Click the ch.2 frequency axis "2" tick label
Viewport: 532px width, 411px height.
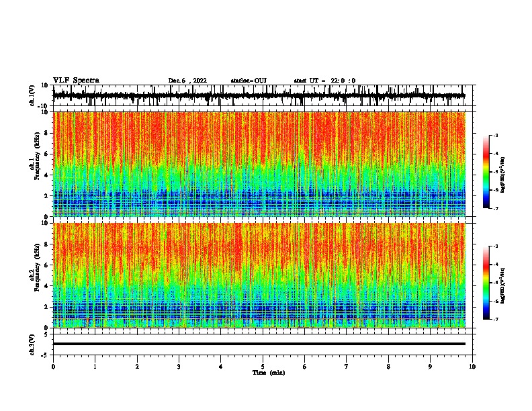pos(46,307)
